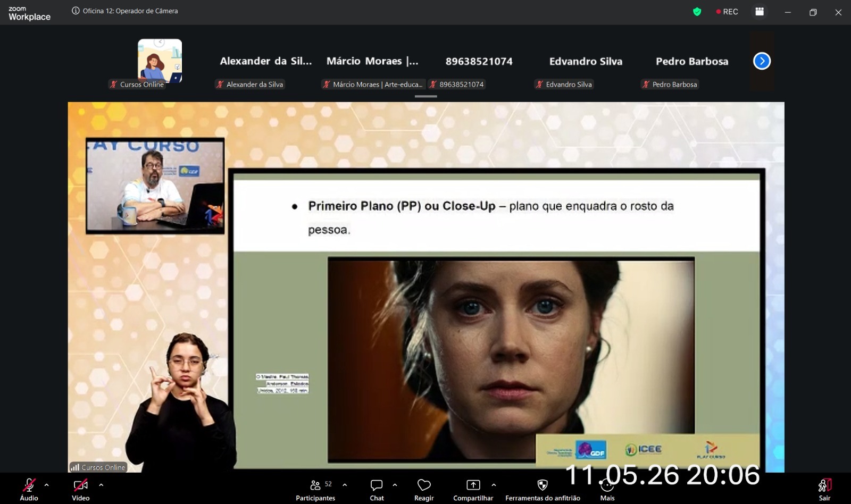Expand the video options arrow beside Vídeo
851x504 pixels.
tap(101, 485)
